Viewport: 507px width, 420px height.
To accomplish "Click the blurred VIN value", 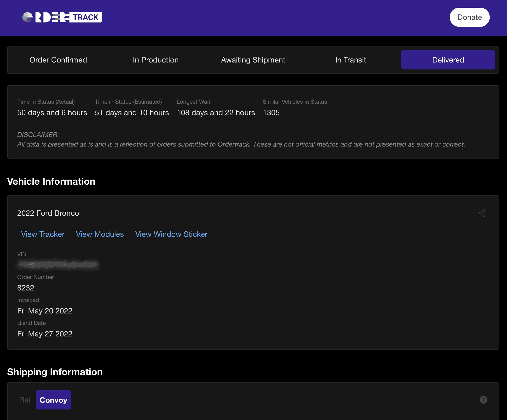I will pyautogui.click(x=58, y=265).
